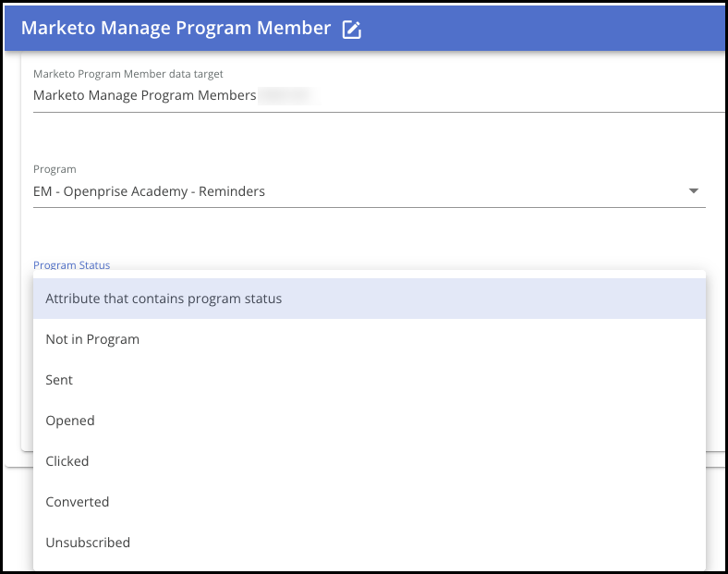
Task: Choose the 'Converted' program status
Action: click(78, 502)
